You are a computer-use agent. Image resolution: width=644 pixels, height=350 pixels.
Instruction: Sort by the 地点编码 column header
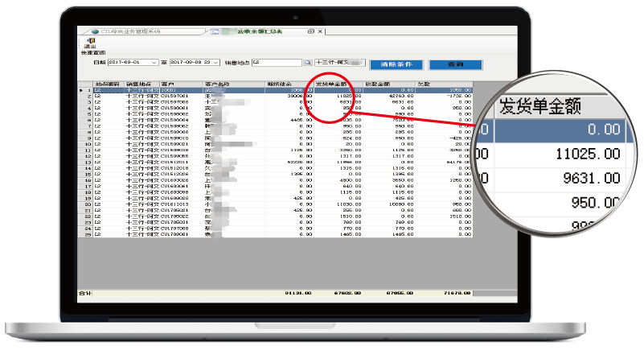109,84
